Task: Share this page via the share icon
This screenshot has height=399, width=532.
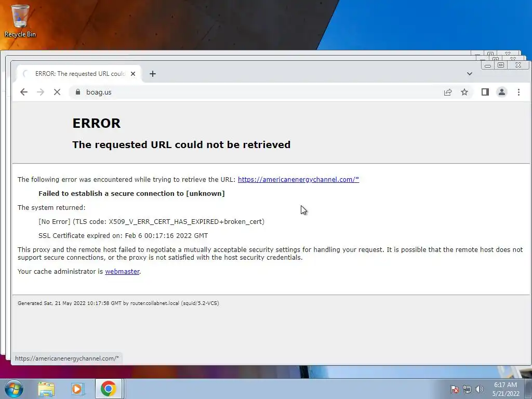Action: click(448, 92)
